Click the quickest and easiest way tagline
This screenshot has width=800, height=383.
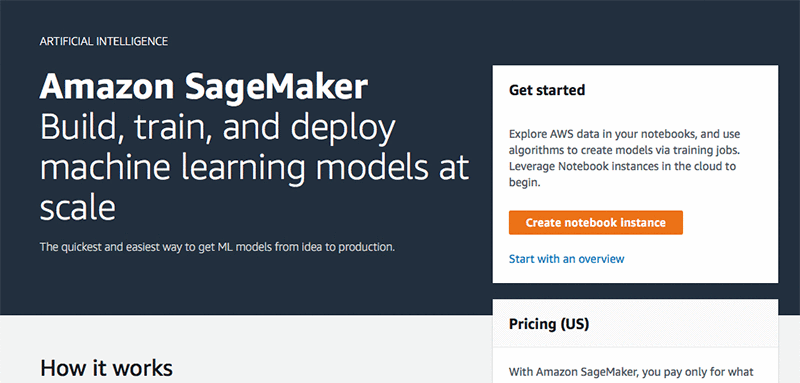[x=217, y=247]
